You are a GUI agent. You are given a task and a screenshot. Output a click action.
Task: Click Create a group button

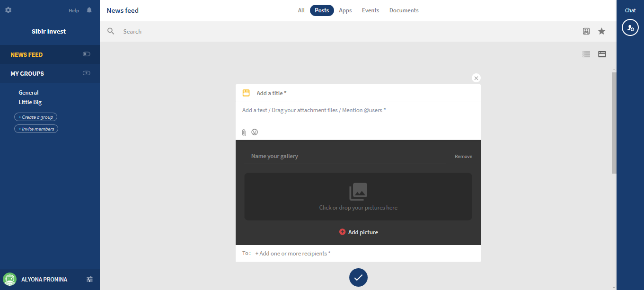36,117
